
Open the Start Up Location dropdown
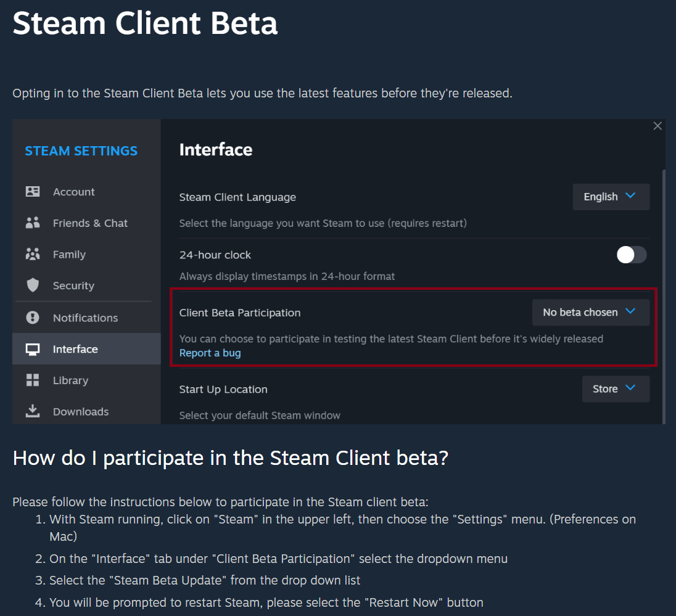(615, 388)
